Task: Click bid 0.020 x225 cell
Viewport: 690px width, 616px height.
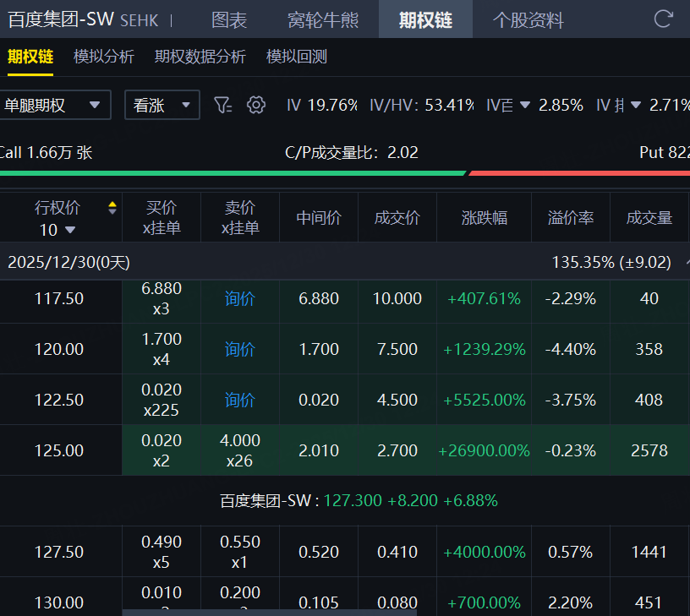Action: pos(162,400)
